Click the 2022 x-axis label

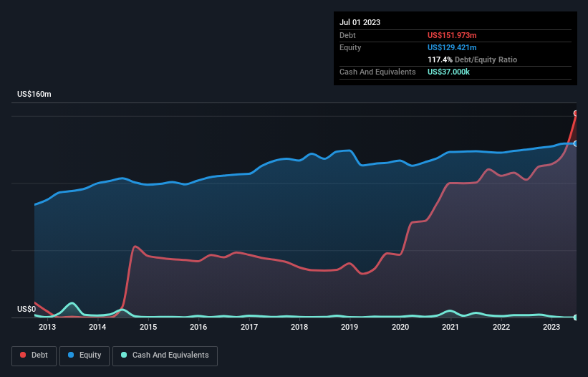coord(501,327)
